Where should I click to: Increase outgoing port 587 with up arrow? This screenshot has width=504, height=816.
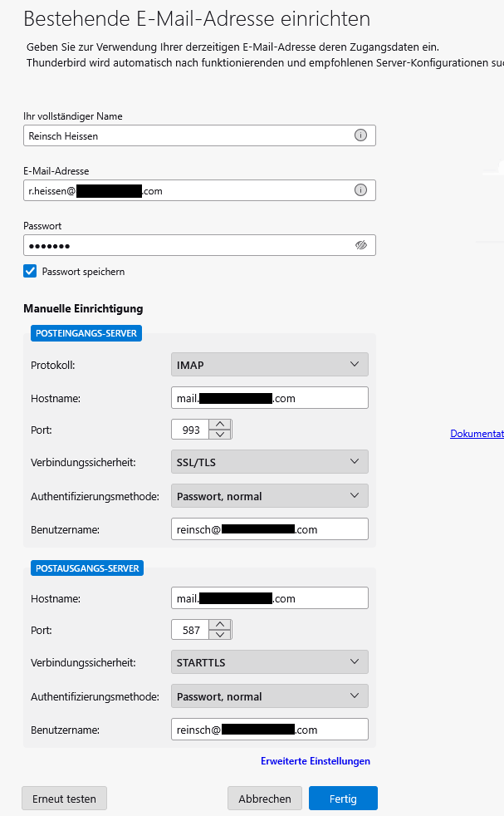pyautogui.click(x=219, y=624)
